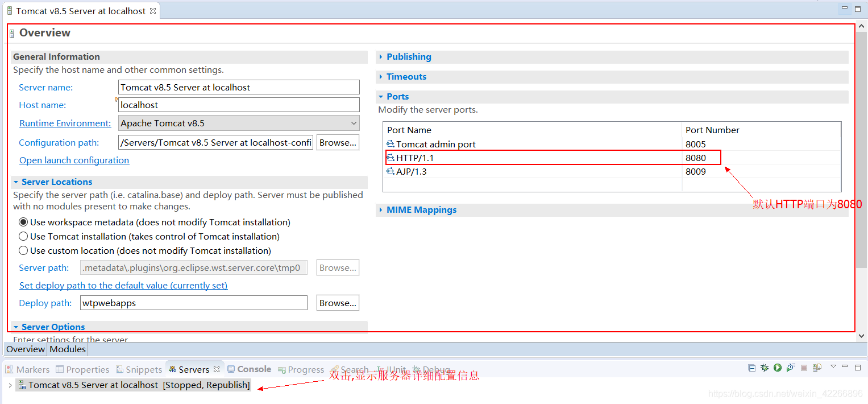868x404 pixels.
Task: Click the HTTP/1.1 port row icon
Action: pos(391,158)
